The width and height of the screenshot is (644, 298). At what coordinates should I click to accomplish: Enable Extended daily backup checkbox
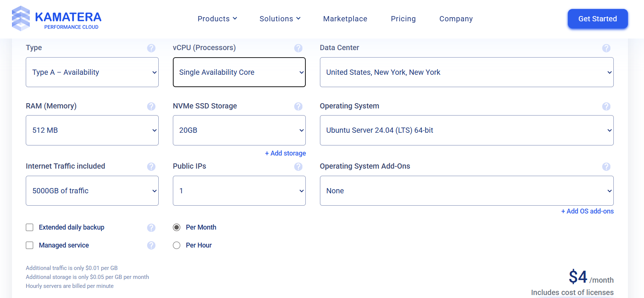click(29, 227)
